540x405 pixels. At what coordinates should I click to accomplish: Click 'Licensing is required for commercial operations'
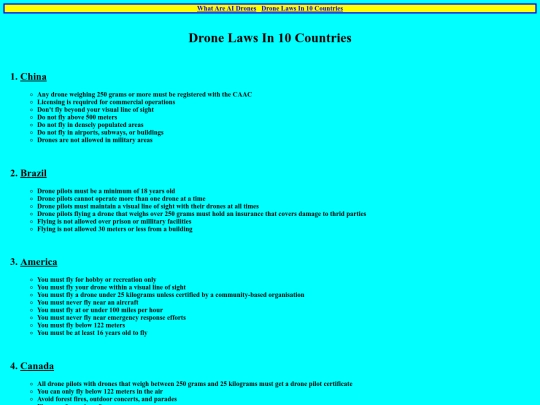coord(106,102)
